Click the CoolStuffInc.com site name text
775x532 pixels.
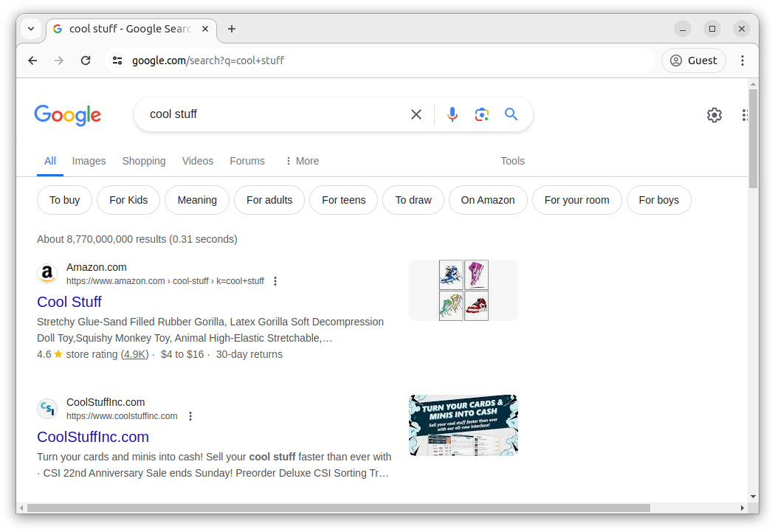coord(106,402)
